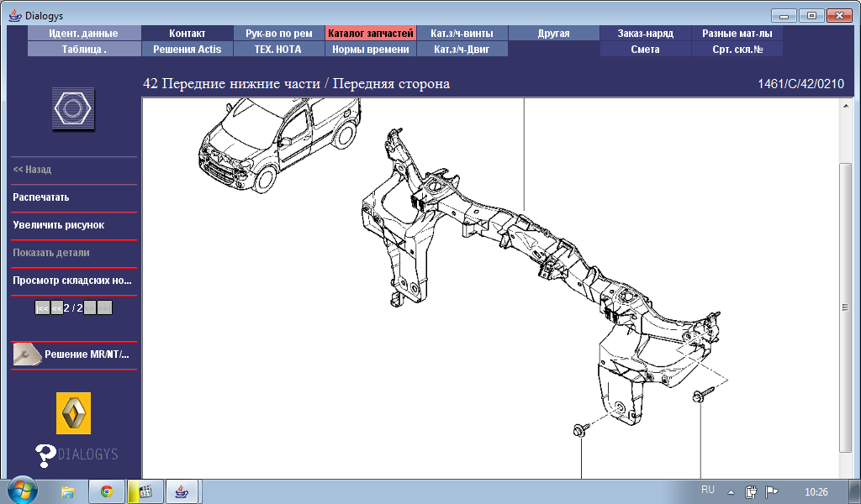
Task: Open the Windows Start orb
Action: [23, 491]
